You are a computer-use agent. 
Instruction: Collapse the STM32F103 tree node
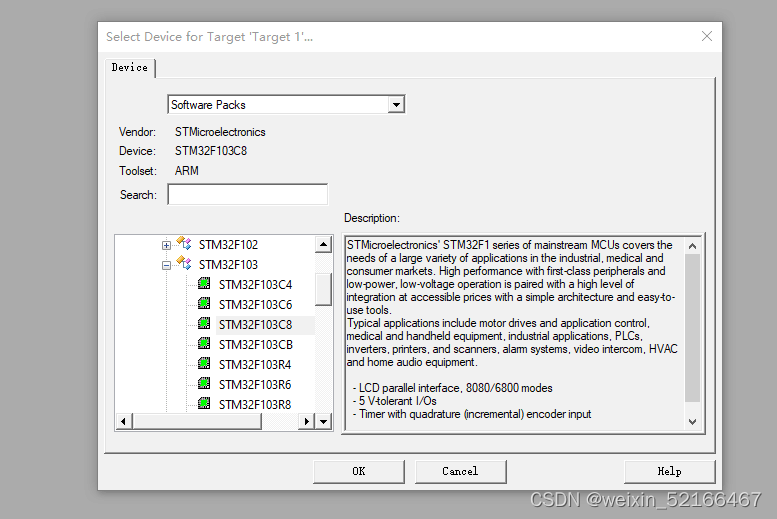[166, 265]
